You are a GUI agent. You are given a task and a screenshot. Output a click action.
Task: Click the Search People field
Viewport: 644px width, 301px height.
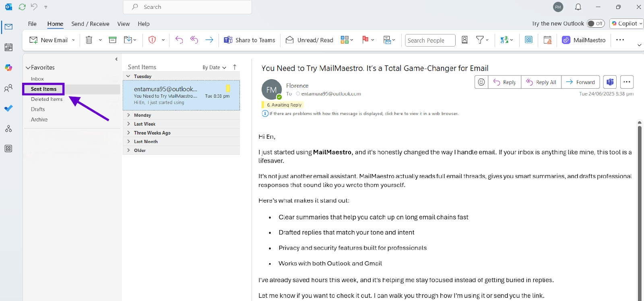click(x=430, y=40)
